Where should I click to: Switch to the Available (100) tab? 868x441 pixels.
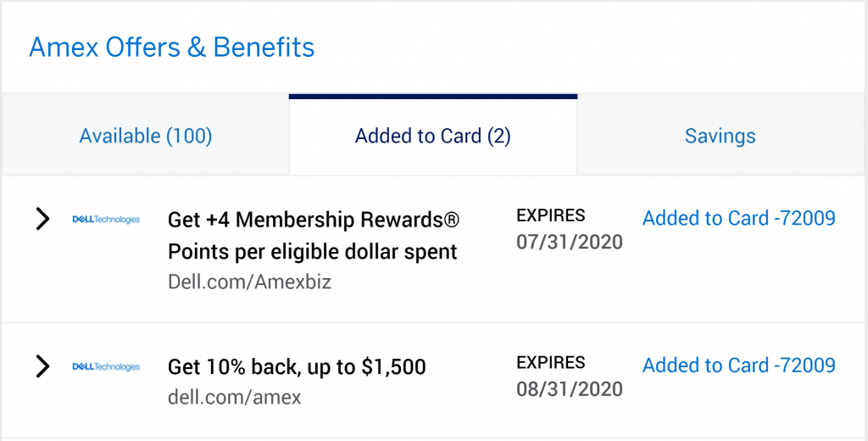(x=146, y=136)
